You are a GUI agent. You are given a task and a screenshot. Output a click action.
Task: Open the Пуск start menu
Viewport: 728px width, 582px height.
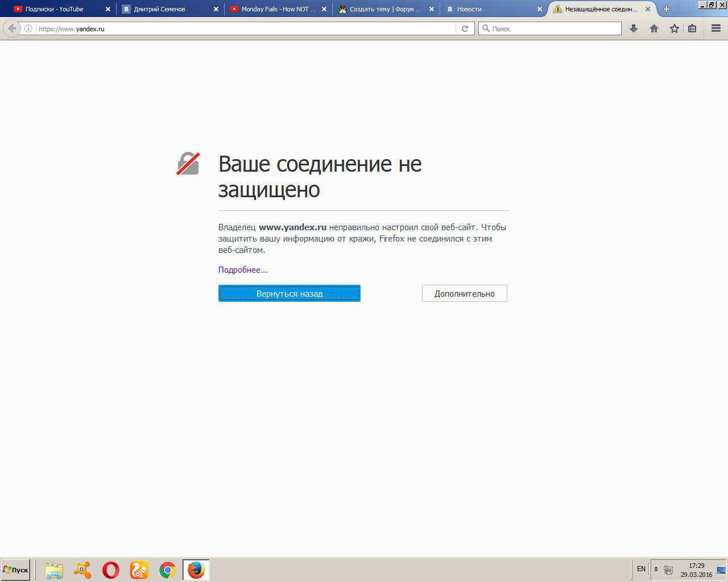coord(15,570)
